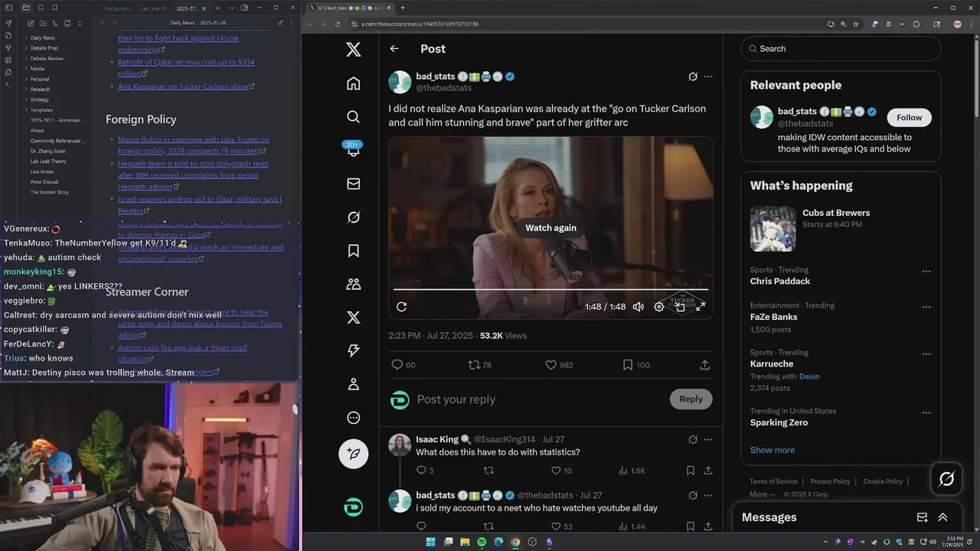Screen dimensions: 980x551
Task: Replay the video
Action: tap(401, 307)
